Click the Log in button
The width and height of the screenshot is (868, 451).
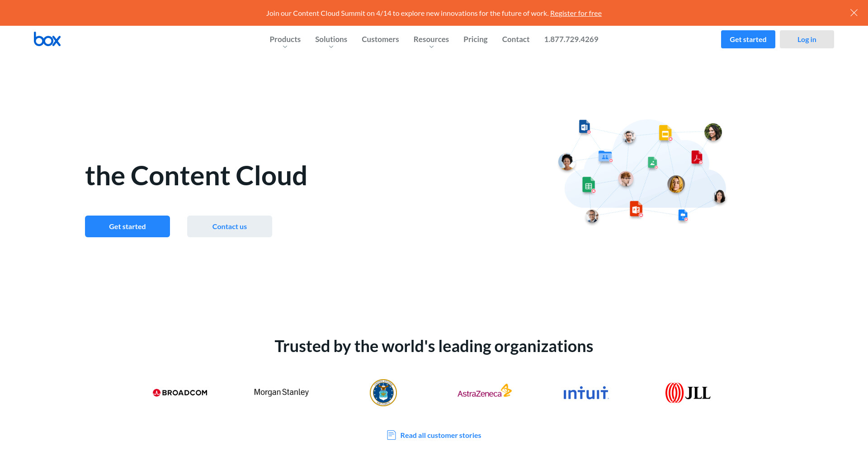click(x=807, y=39)
